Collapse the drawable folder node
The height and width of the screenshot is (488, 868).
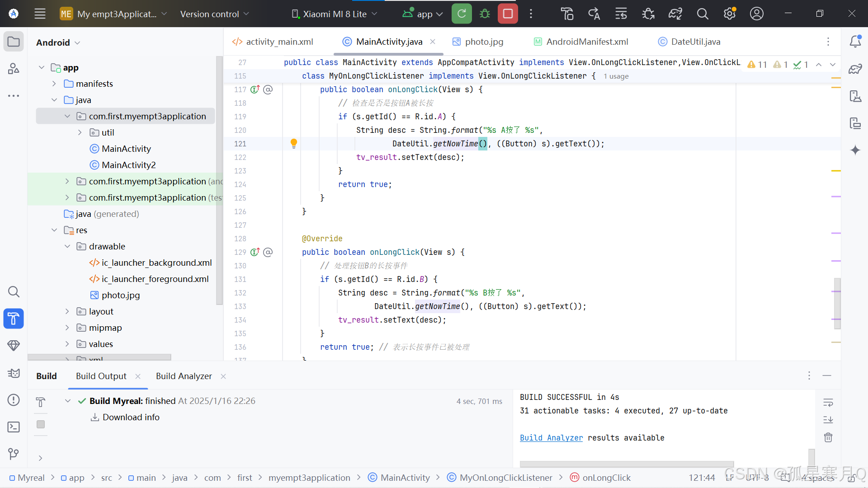pyautogui.click(x=67, y=246)
